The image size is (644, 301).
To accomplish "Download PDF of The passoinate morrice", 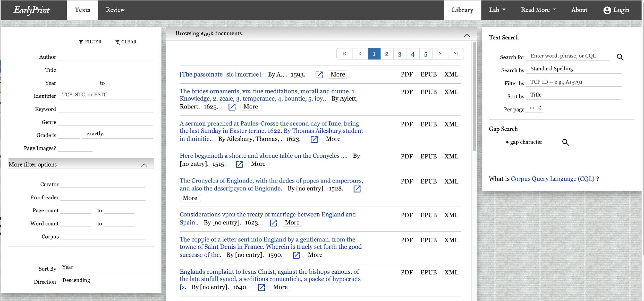I will 407,74.
